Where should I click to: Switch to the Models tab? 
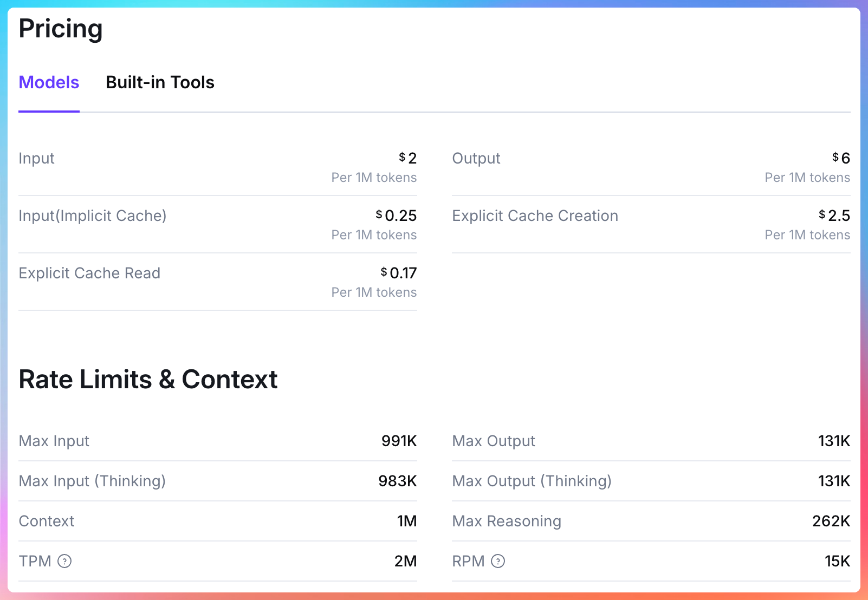49,82
